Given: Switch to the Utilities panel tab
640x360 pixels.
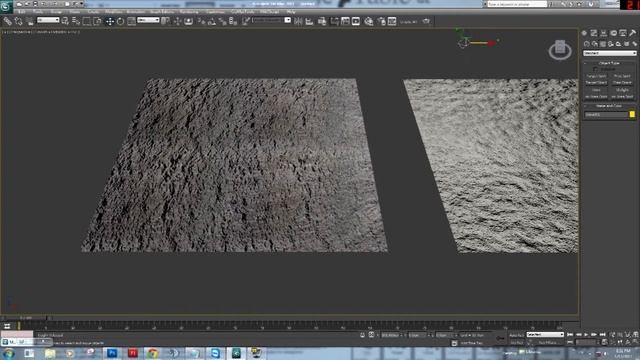Looking at the screenshot, I should [633, 33].
